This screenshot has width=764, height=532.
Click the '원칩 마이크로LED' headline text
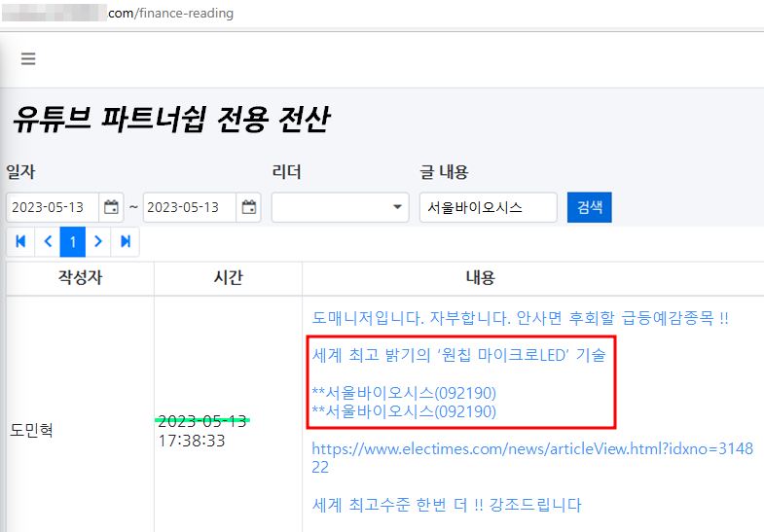tap(458, 355)
